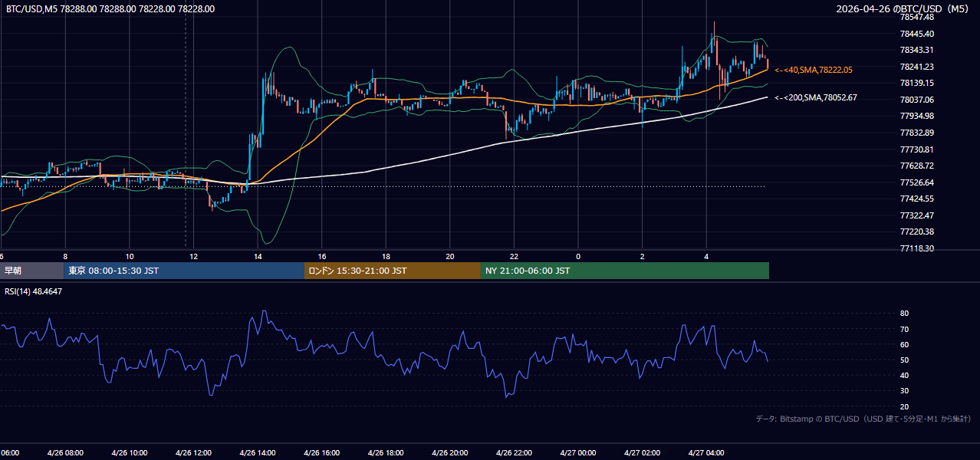Click the NY 21:00-06:00 JST session bar
Image resolution: width=980 pixels, height=460 pixels.
[625, 271]
